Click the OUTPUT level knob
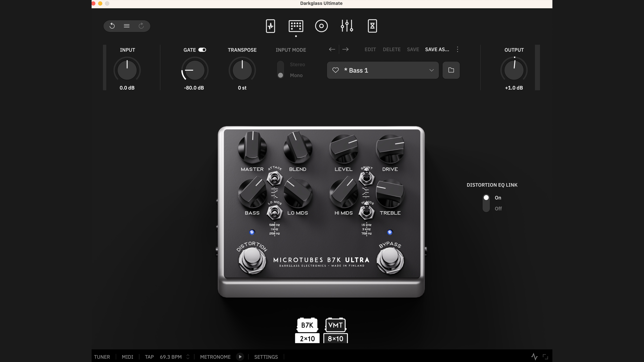 [514, 70]
